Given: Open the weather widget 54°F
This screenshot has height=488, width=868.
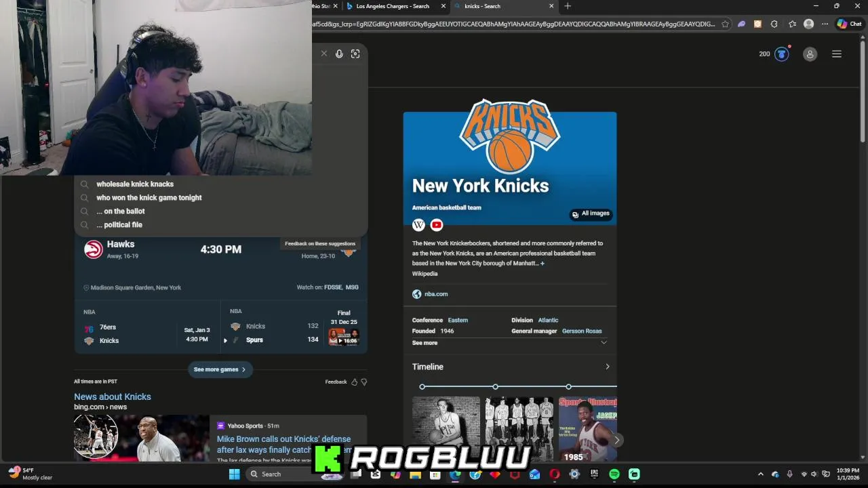Looking at the screenshot, I should point(31,474).
